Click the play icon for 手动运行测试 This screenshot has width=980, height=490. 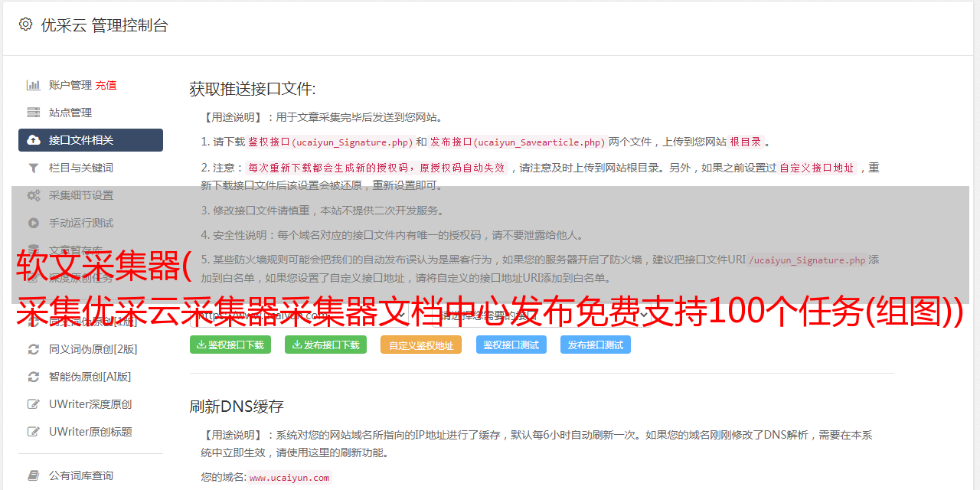(34, 223)
